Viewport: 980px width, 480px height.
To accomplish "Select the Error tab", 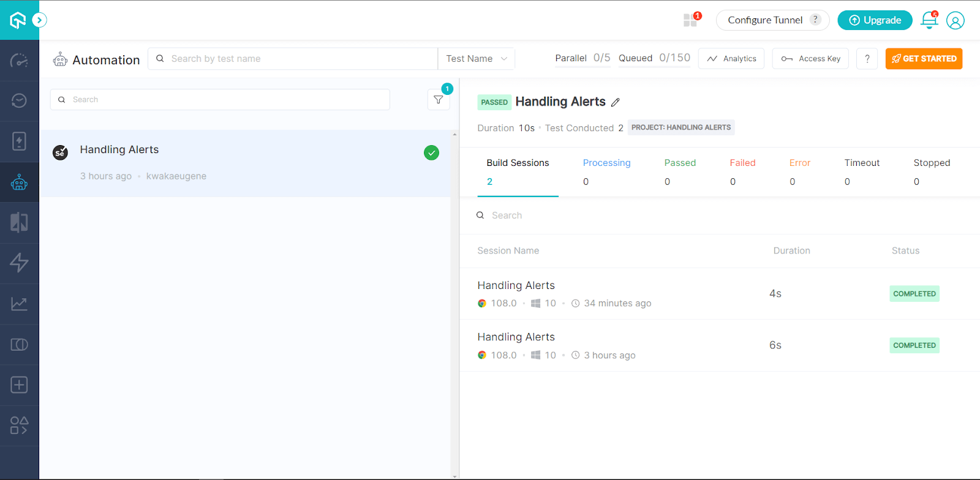I will (799, 172).
